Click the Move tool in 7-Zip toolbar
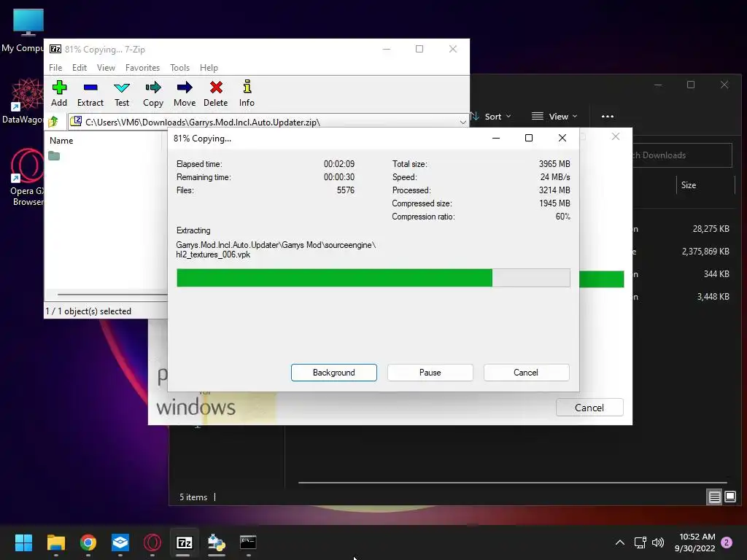This screenshot has width=747, height=560. (x=185, y=93)
